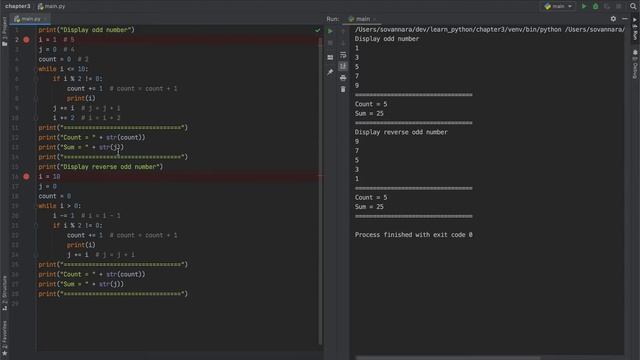This screenshot has width=640, height=360.
Task: Click green inspection checkmark in editor
Action: click(318, 30)
